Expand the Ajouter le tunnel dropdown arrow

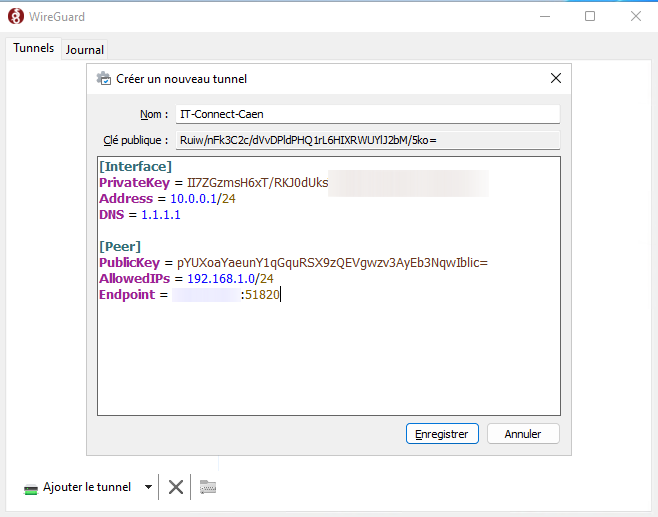(x=148, y=487)
